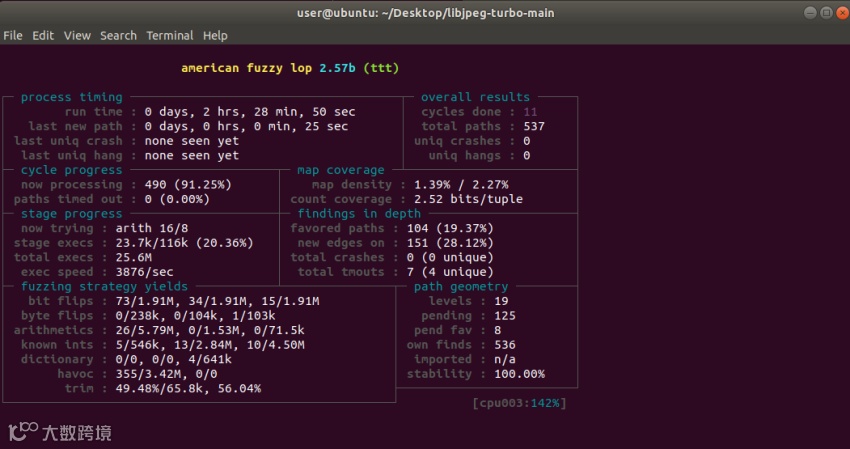The height and width of the screenshot is (449, 850).
Task: Click total paths value '537'
Action: point(534,126)
